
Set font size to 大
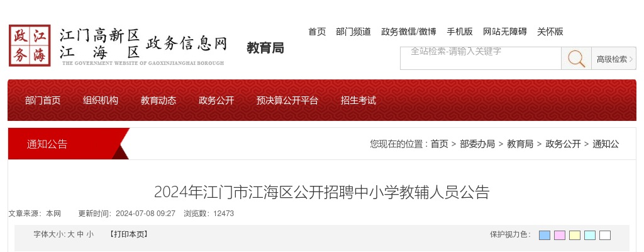[x=71, y=234]
